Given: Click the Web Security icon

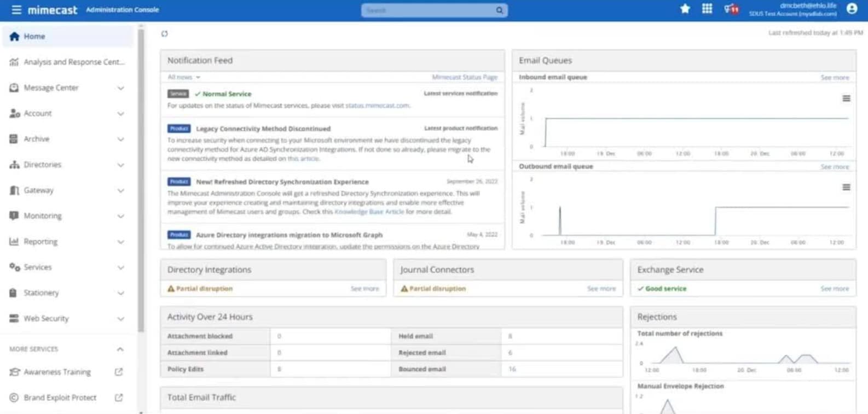Looking at the screenshot, I should click(x=14, y=318).
